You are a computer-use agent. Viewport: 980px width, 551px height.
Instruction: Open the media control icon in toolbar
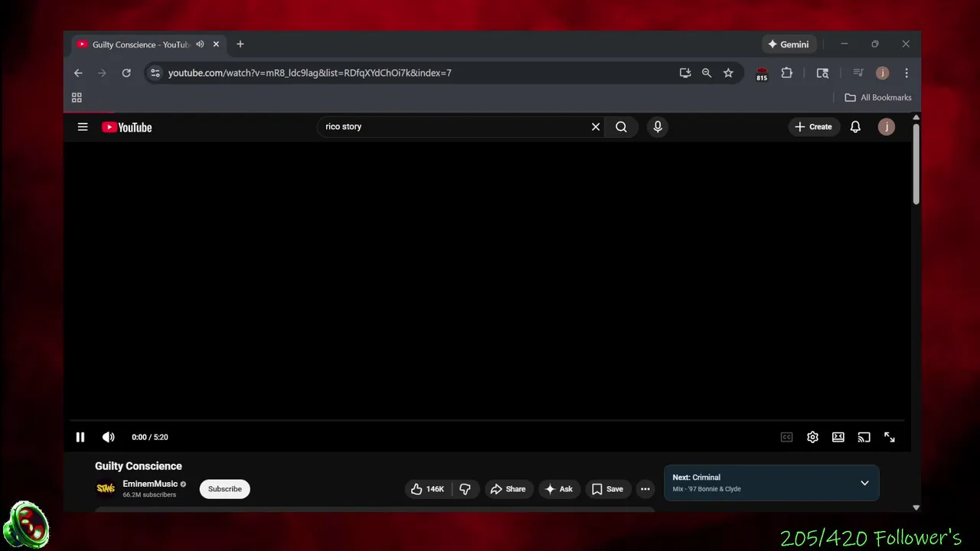pyautogui.click(x=858, y=73)
